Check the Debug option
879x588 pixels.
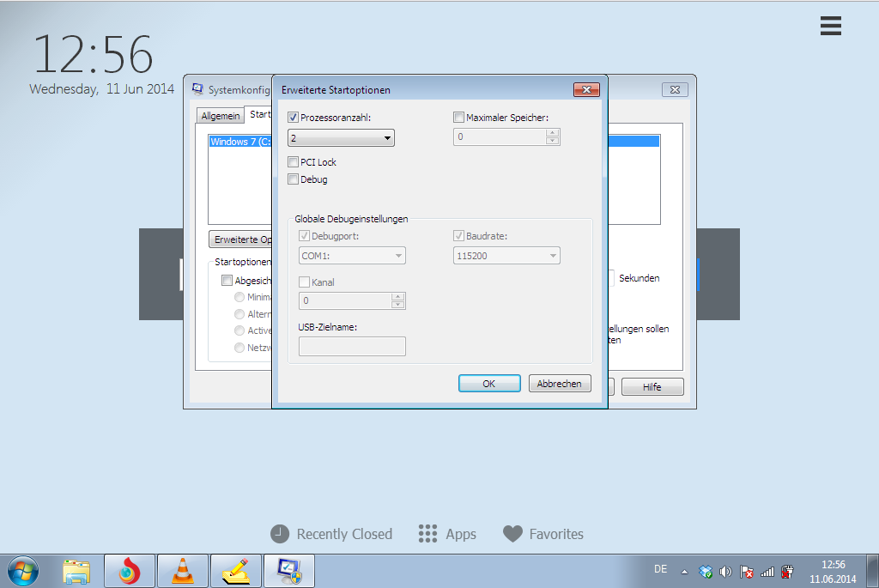(x=294, y=179)
